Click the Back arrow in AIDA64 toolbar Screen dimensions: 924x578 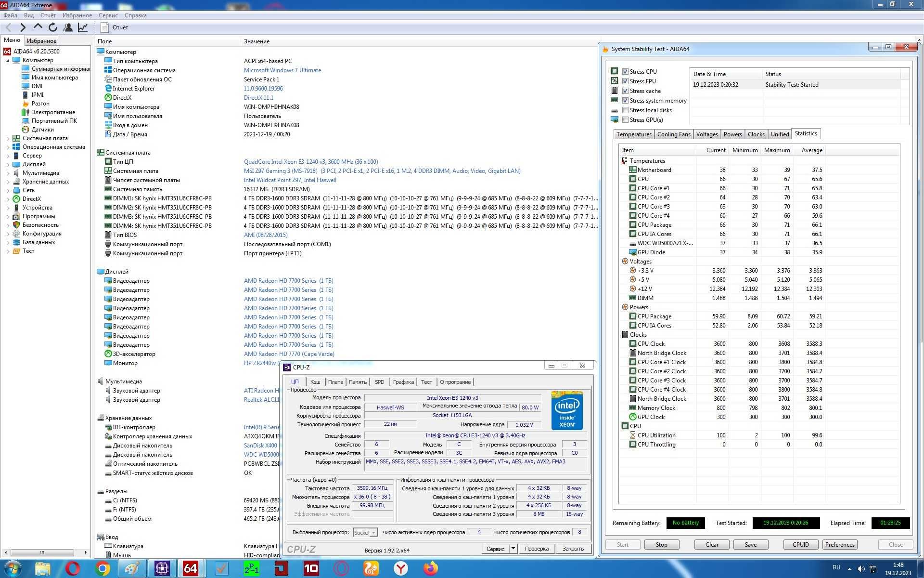pyautogui.click(x=8, y=27)
